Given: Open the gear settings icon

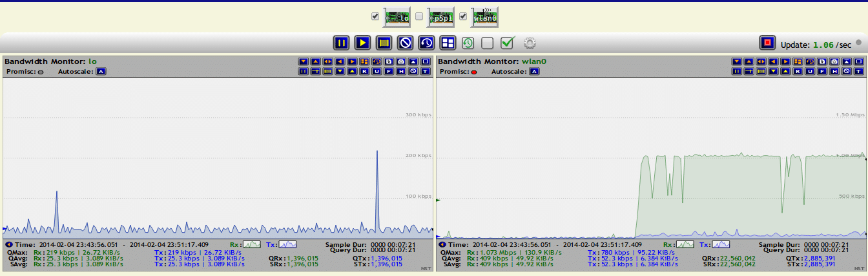Looking at the screenshot, I should [530, 43].
